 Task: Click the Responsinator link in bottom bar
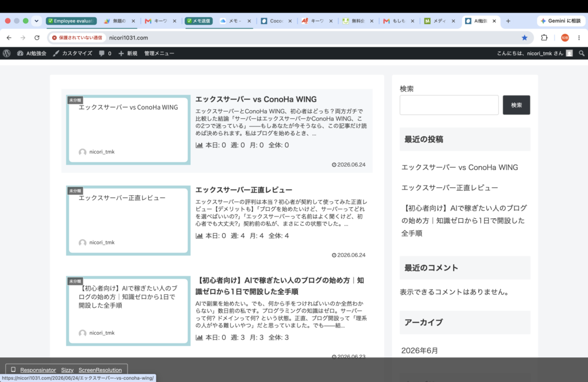pos(38,370)
